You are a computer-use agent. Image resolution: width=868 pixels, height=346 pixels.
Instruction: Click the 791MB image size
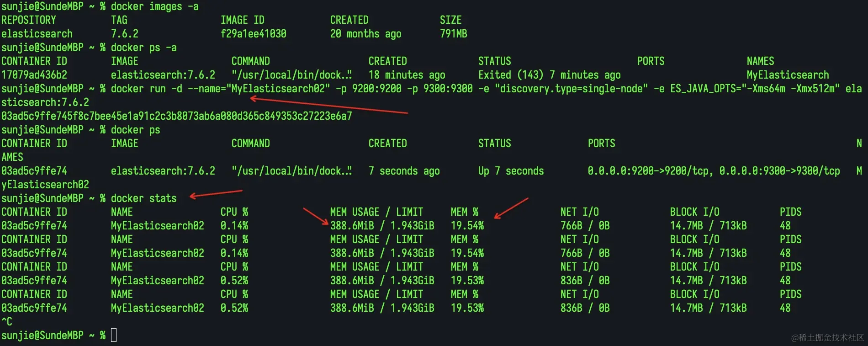(x=453, y=34)
